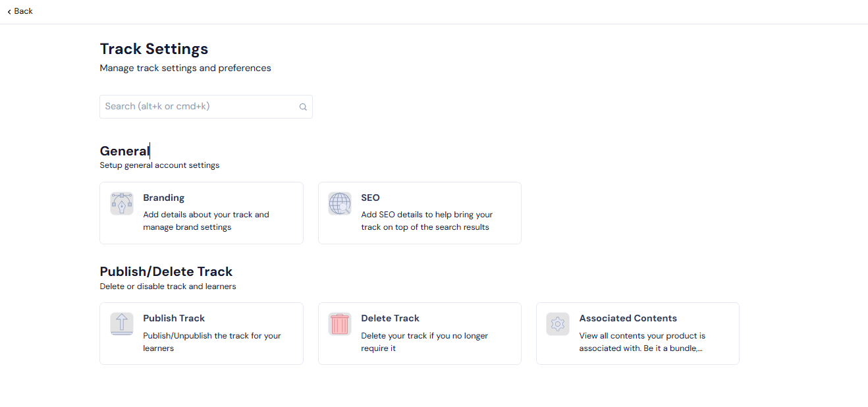This screenshot has height=407, width=868.
Task: Click the red trash can Delete Track icon
Action: pos(339,323)
